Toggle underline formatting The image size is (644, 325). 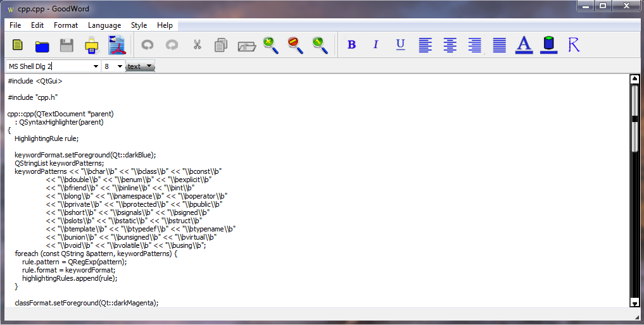coord(400,44)
